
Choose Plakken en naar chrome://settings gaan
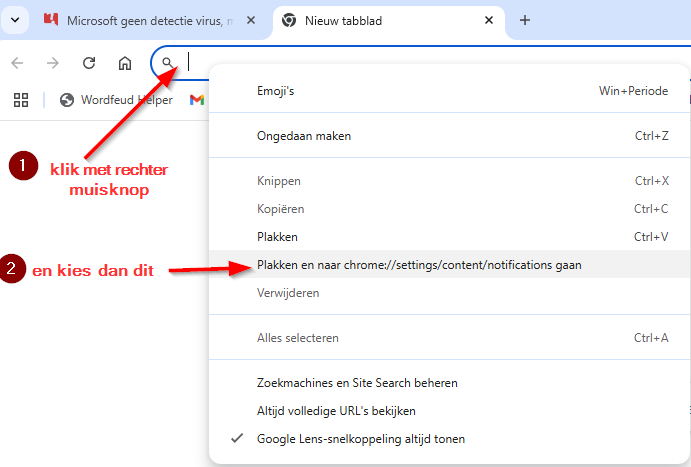click(419, 265)
